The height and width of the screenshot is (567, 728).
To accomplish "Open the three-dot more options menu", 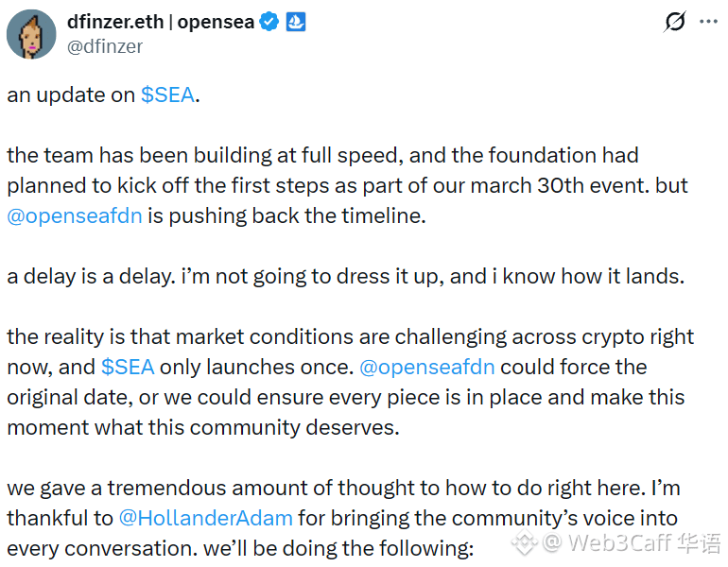I will coord(710,22).
